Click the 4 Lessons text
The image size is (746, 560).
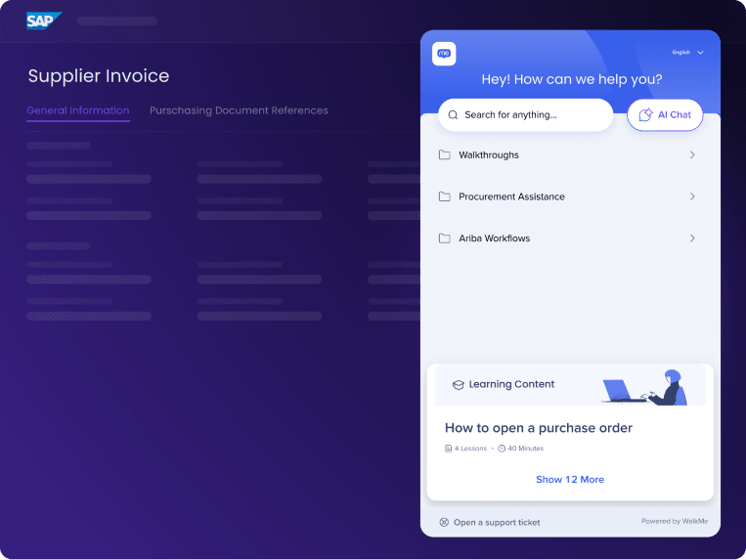[x=470, y=449]
